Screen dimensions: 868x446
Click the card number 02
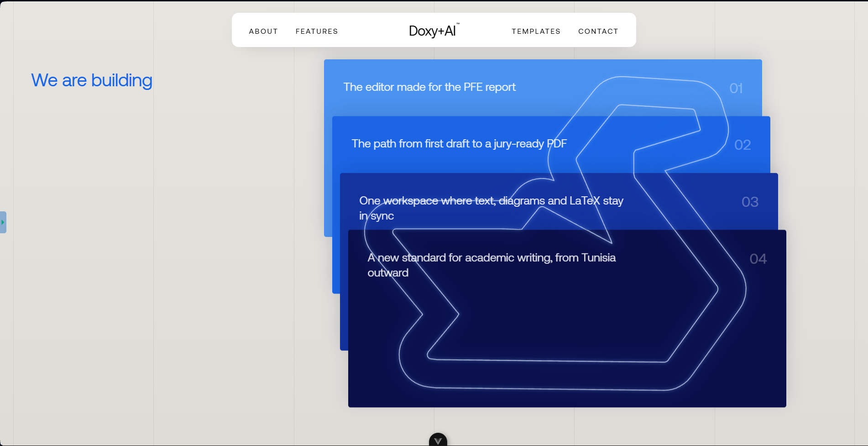point(743,145)
